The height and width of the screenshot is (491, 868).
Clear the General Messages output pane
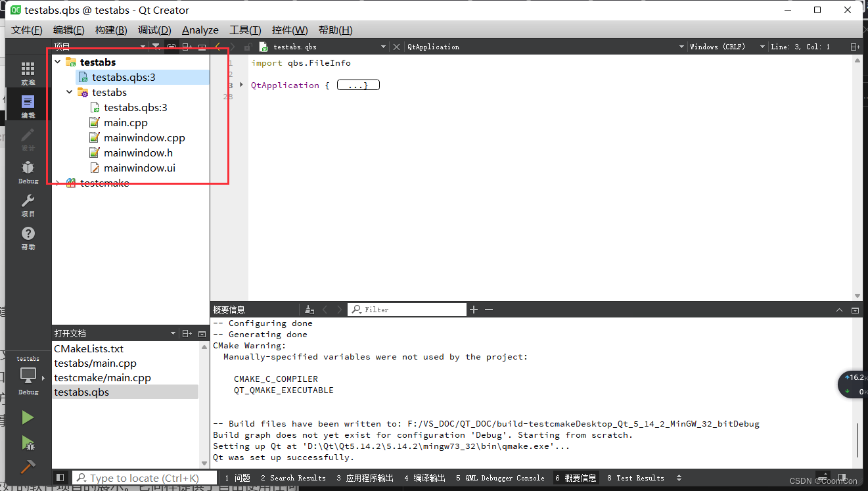tap(309, 310)
